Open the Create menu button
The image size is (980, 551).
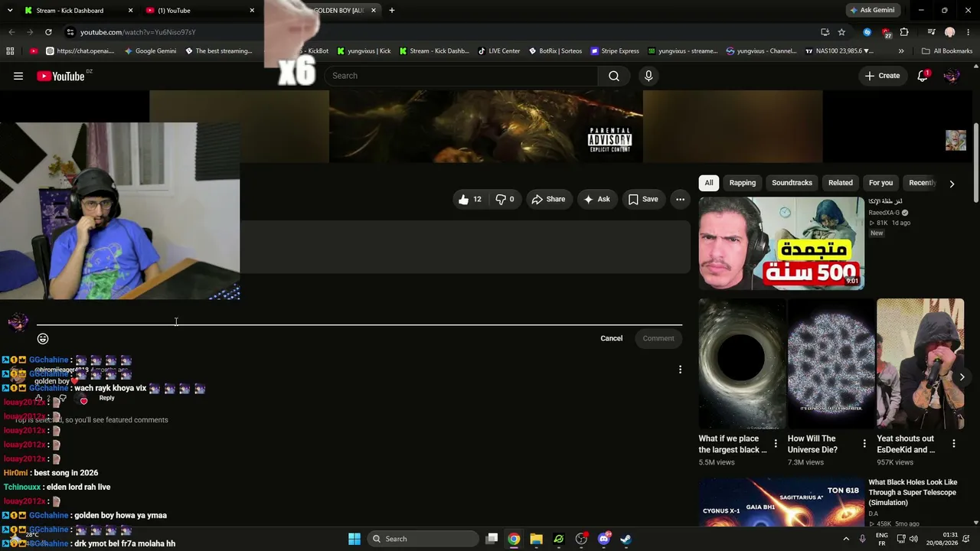pos(882,76)
